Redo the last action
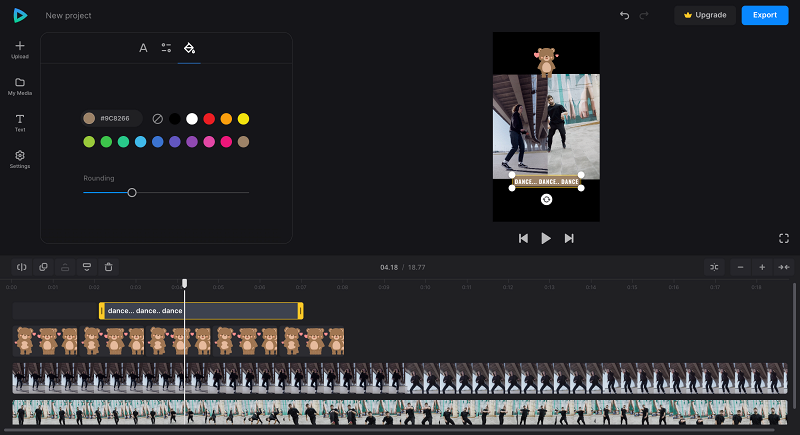Viewport: 800px width, 435px height. 644,15
